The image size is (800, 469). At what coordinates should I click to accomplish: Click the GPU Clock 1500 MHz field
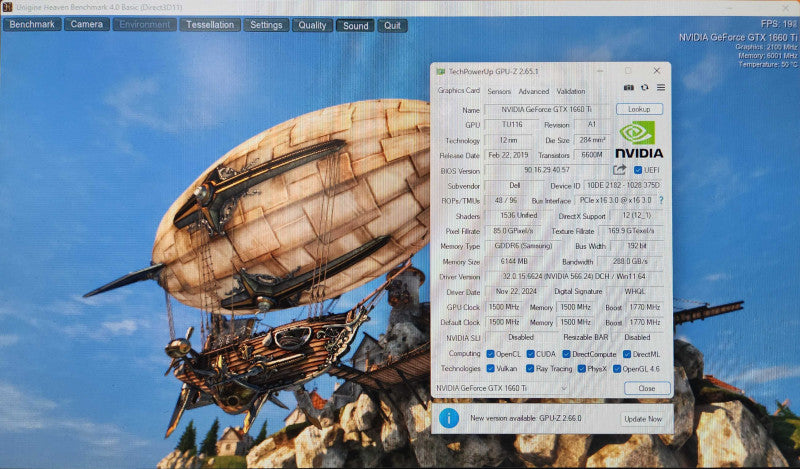[x=504, y=307]
